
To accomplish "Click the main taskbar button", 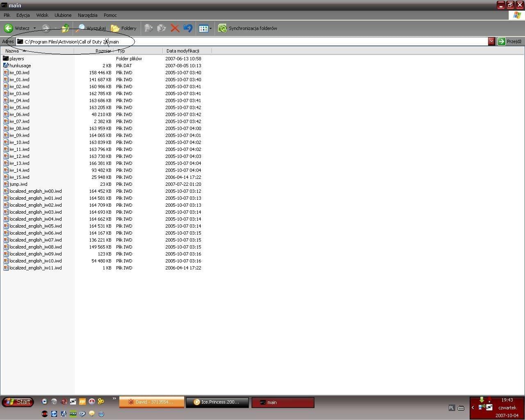I will [283, 402].
